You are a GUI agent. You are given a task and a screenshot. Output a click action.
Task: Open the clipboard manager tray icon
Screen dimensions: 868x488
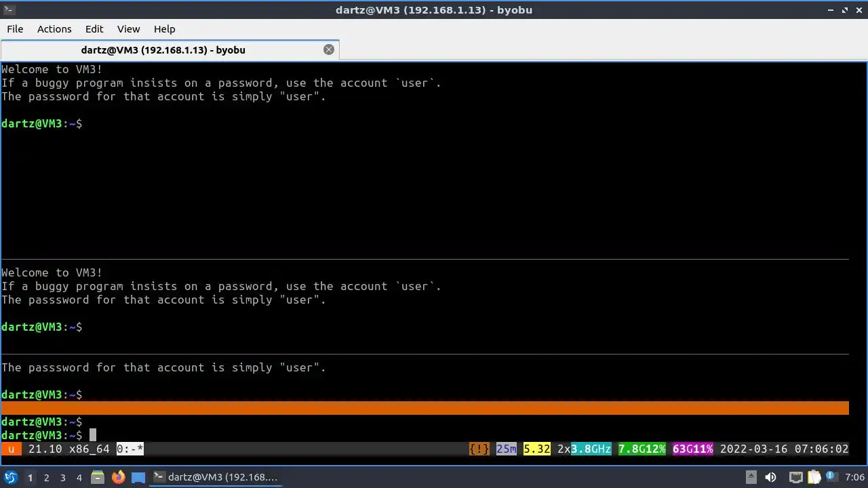point(814,477)
